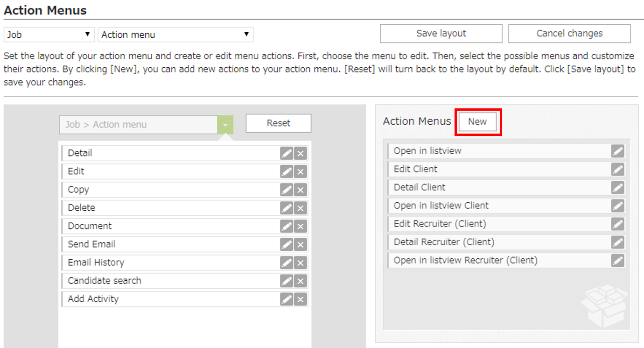Remove the Document action with its X icon
The width and height of the screenshot is (644, 348).
[301, 226]
